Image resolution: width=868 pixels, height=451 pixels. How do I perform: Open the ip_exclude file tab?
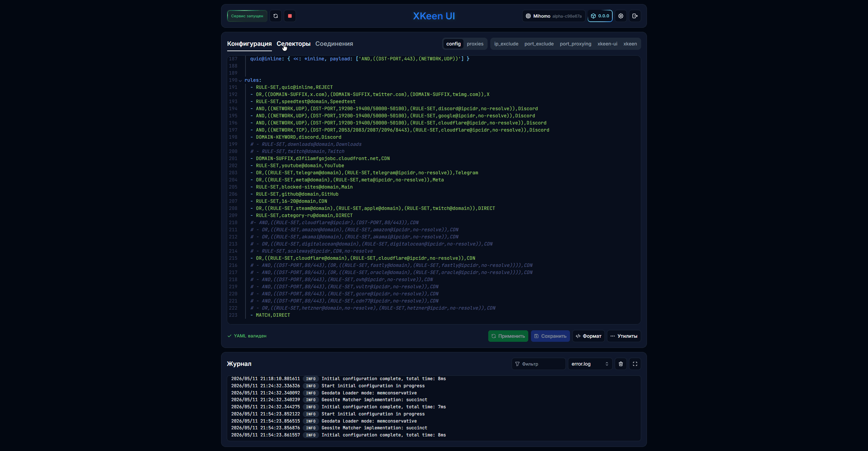[x=506, y=44]
